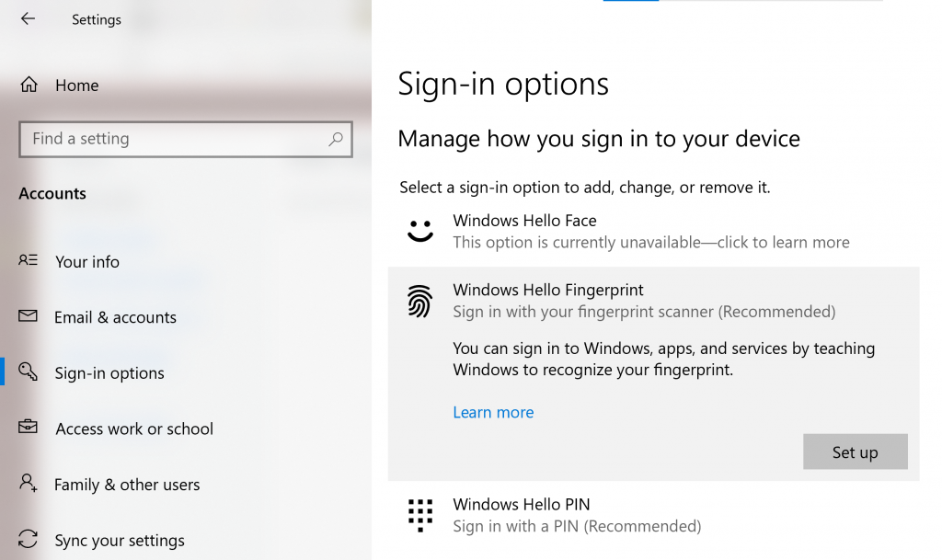942x560 pixels.
Task: Click the Accounts section heading
Action: pyautogui.click(x=52, y=193)
